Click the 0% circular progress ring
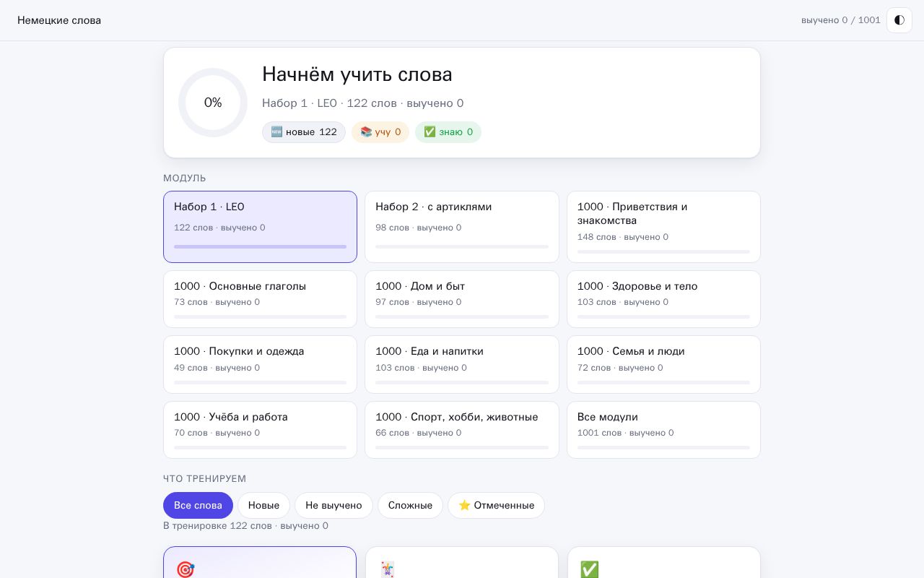 (213, 103)
